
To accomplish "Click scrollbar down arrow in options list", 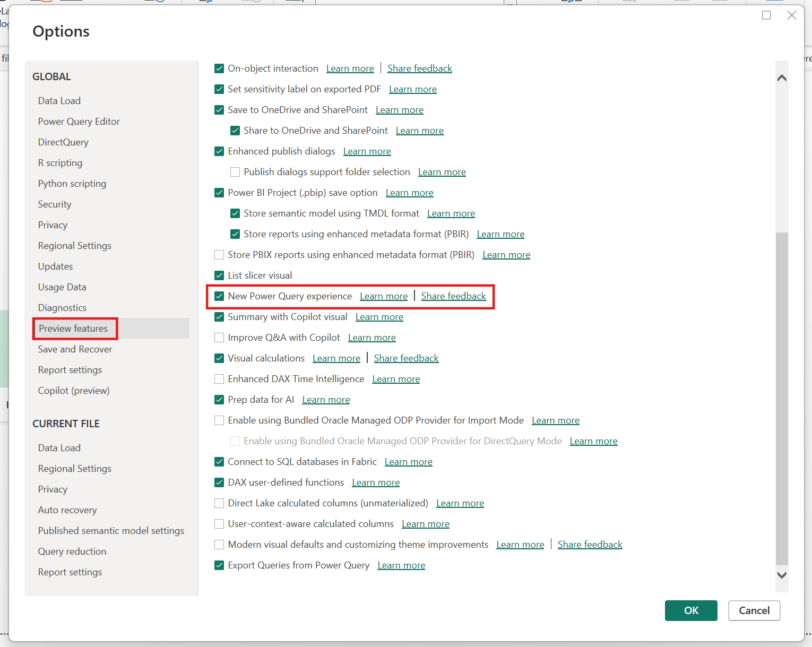I will 782,575.
